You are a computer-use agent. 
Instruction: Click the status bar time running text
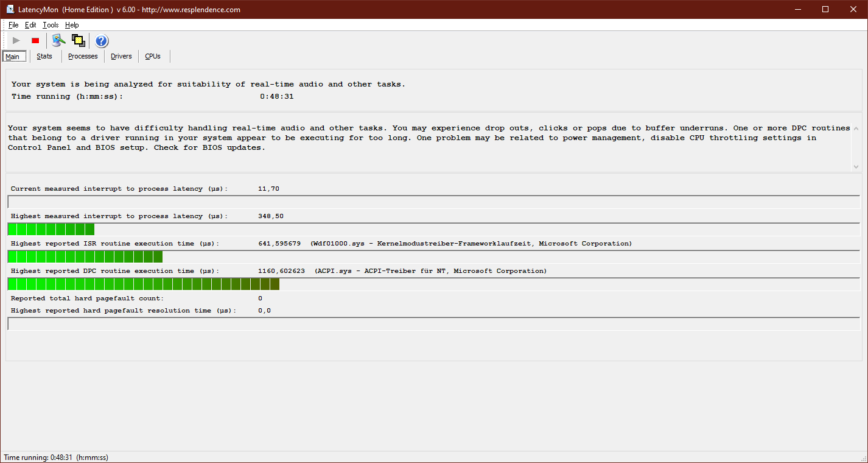point(56,458)
